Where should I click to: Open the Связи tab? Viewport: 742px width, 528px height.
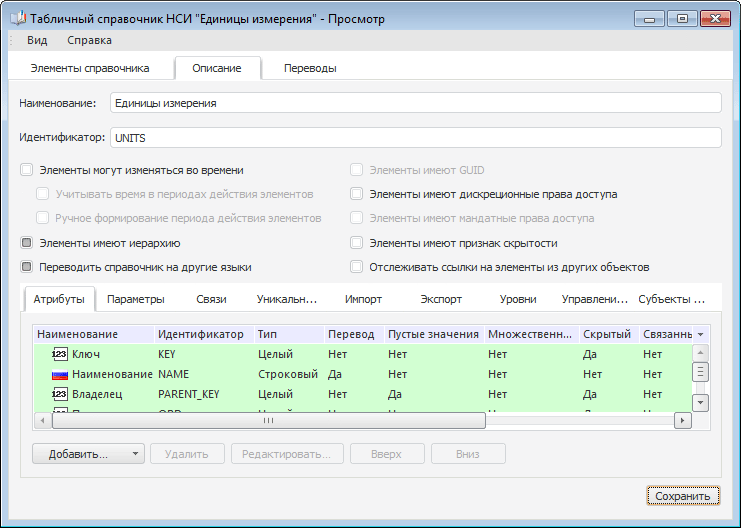(x=212, y=299)
